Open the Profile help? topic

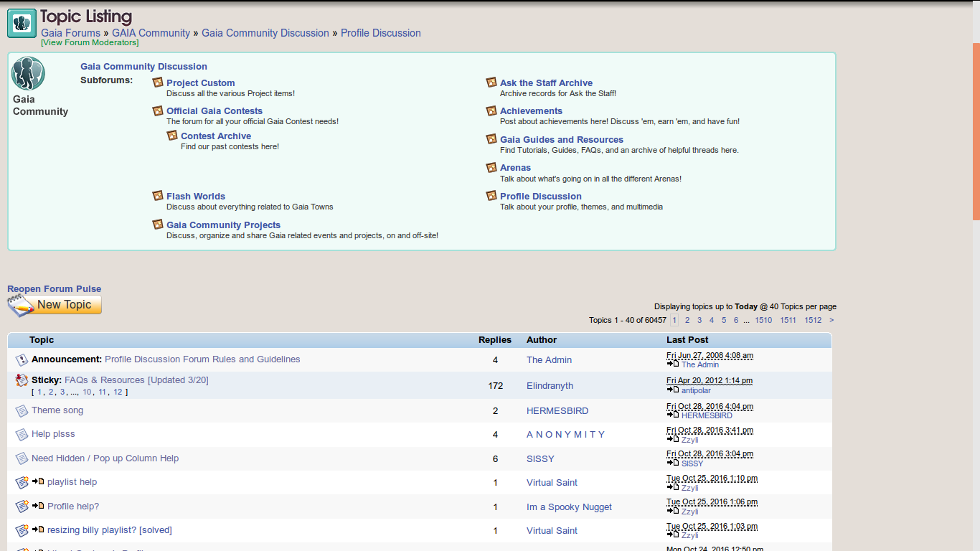point(73,507)
